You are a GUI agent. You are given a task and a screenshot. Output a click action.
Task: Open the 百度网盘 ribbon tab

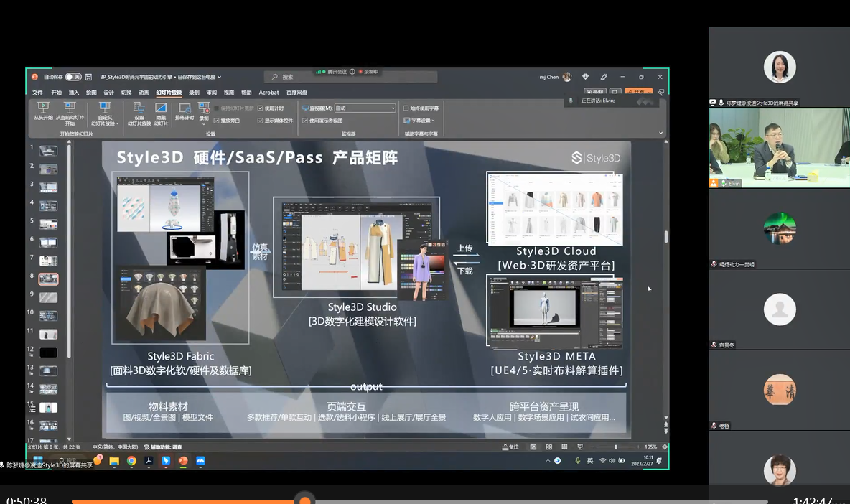296,93
